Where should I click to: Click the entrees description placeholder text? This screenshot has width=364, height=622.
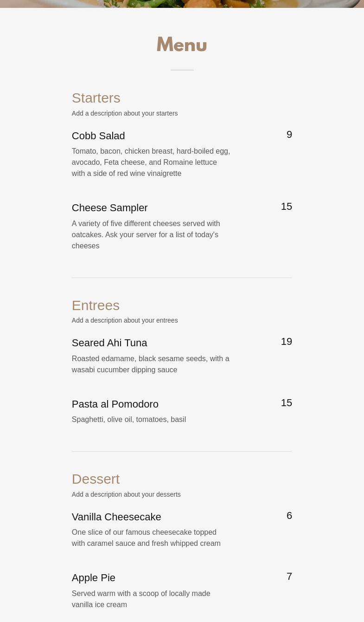click(x=125, y=320)
